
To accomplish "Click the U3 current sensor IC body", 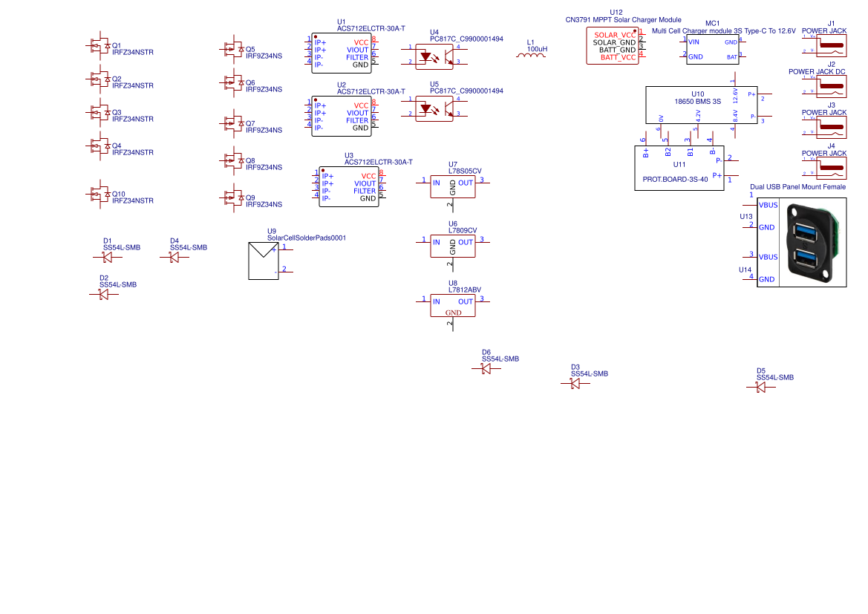I will (x=349, y=187).
